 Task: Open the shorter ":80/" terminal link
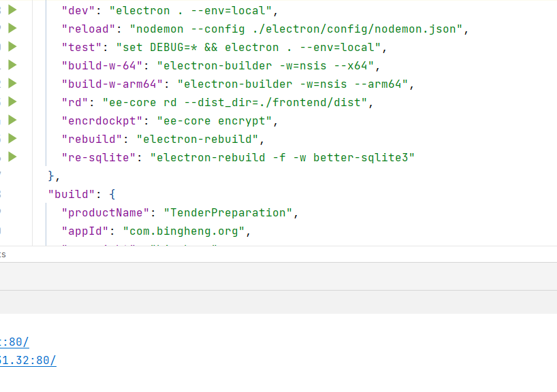pos(16,342)
